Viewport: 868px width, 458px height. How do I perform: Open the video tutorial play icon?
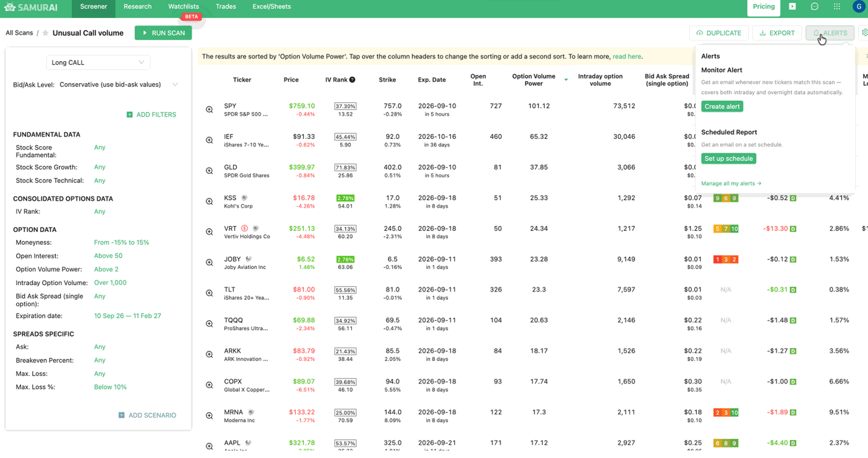793,7
